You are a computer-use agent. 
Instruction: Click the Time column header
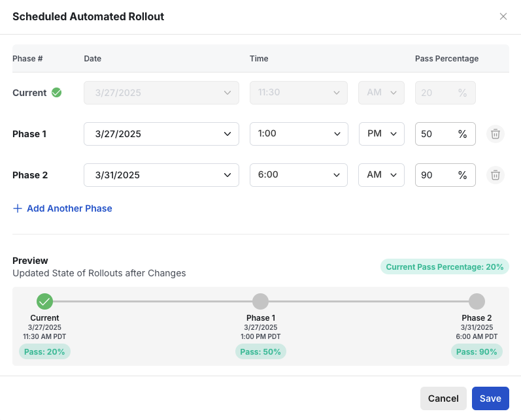tap(259, 58)
